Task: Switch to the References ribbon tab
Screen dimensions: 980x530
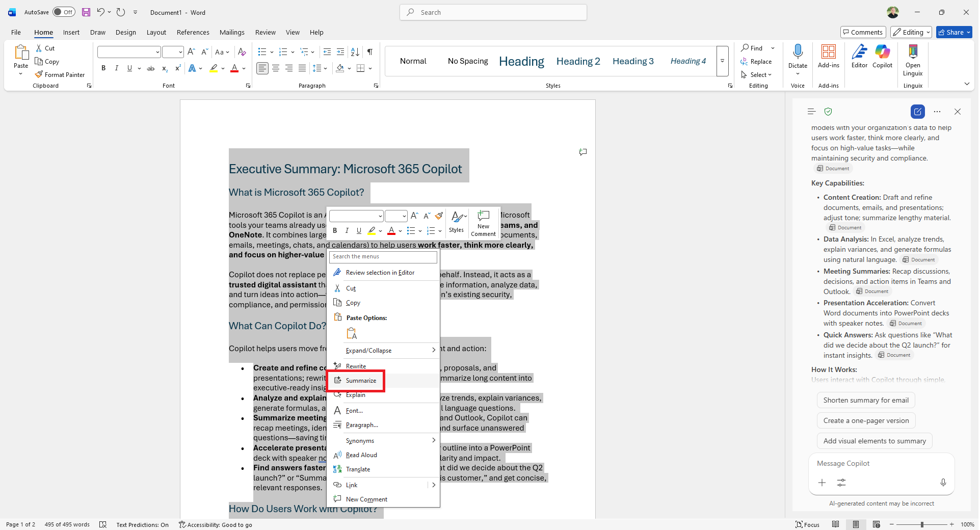Action: click(x=193, y=32)
